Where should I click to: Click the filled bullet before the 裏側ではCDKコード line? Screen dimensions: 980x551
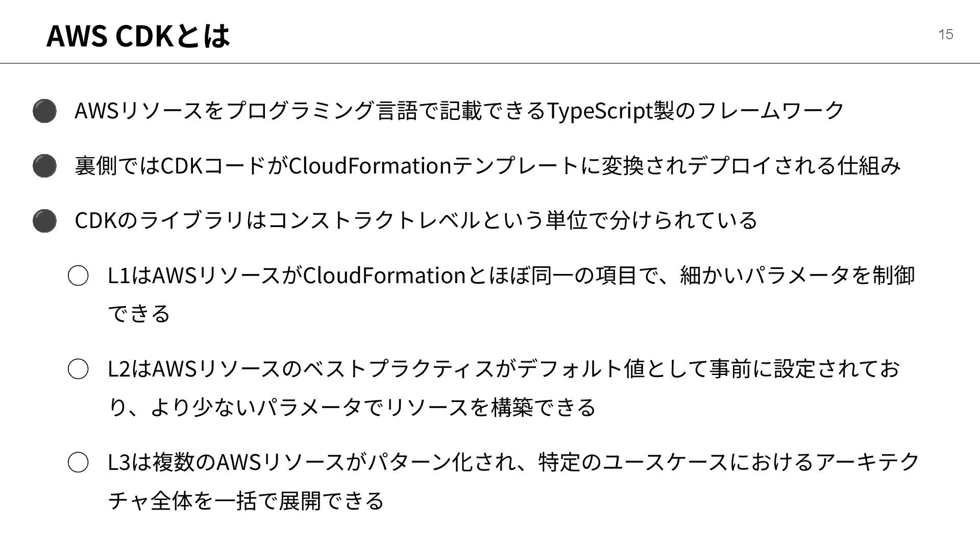click(x=44, y=166)
